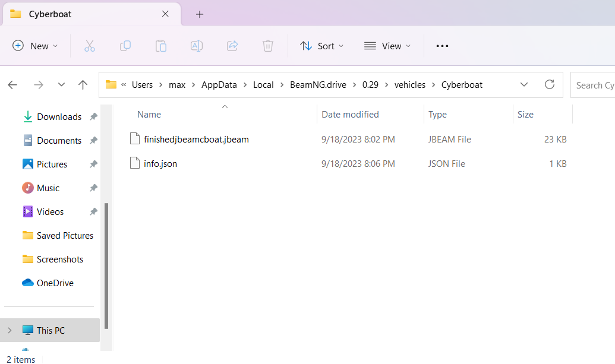Navigate to 0.29 breadcrumb

[x=370, y=85]
